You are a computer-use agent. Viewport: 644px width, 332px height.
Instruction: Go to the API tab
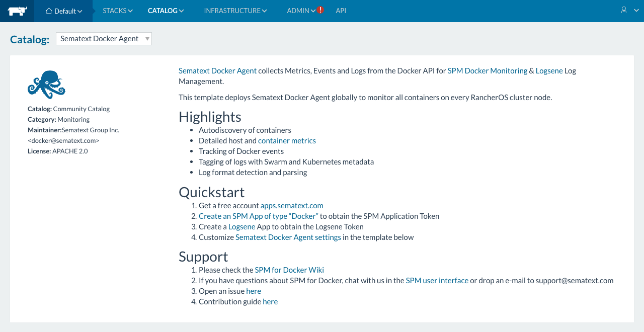341,11
